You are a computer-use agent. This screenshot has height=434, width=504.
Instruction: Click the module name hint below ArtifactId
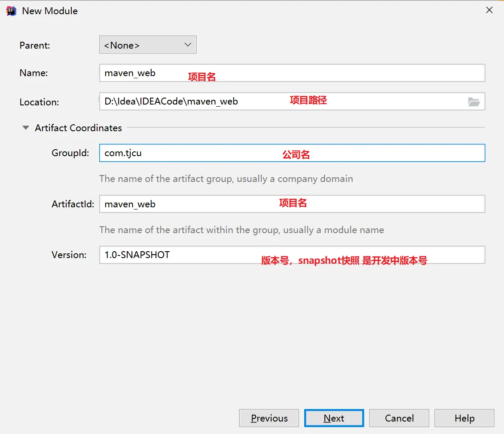pyautogui.click(x=241, y=230)
